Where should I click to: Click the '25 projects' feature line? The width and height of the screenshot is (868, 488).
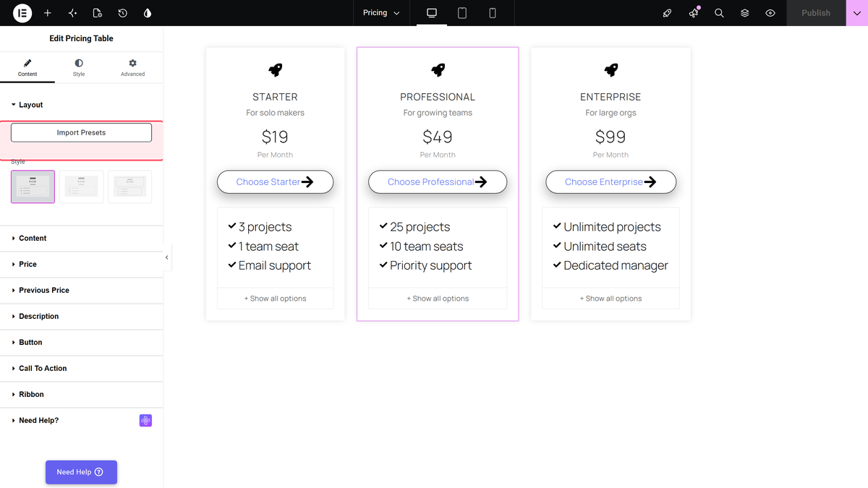tap(414, 227)
